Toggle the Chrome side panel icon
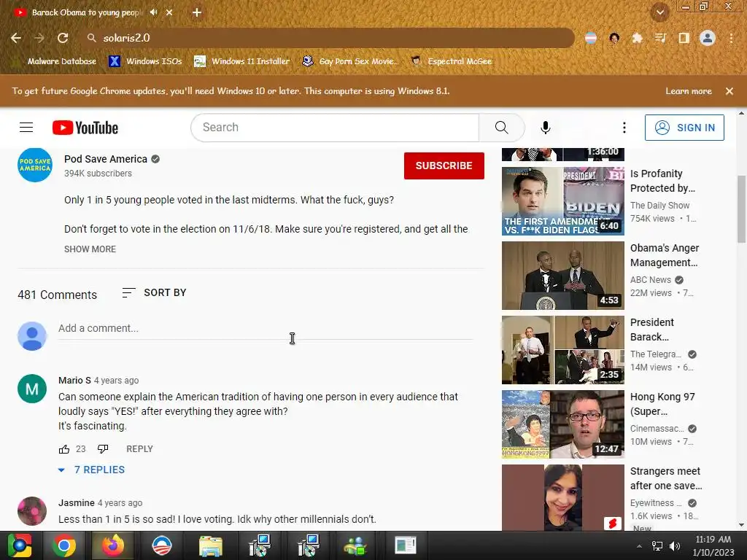 click(684, 38)
